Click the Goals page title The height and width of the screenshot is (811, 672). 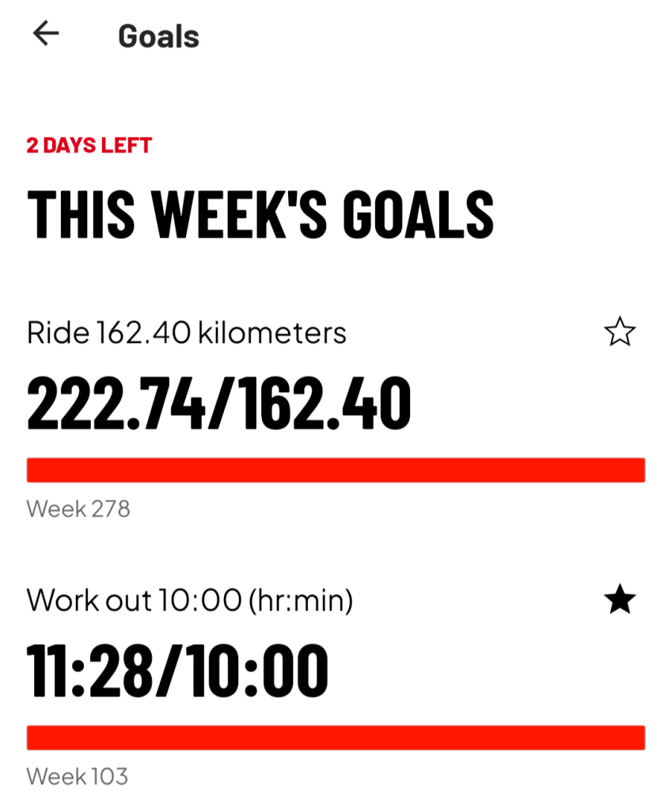(158, 36)
